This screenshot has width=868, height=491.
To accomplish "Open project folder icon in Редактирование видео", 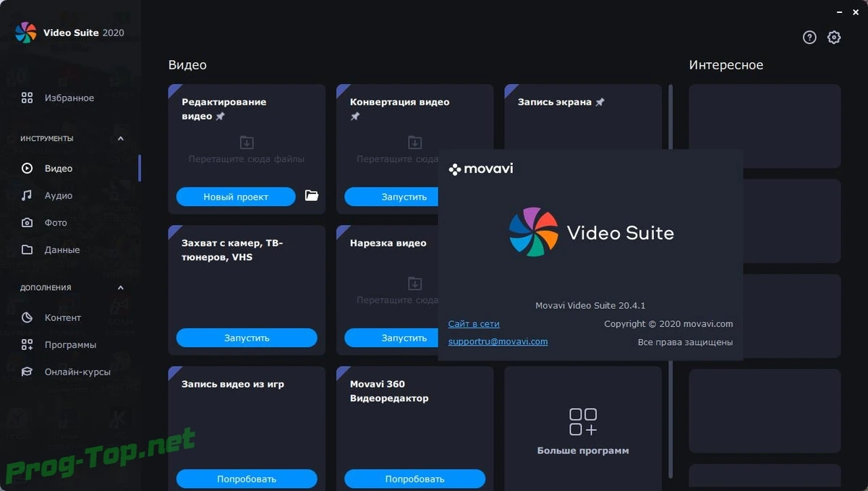I will pos(312,196).
